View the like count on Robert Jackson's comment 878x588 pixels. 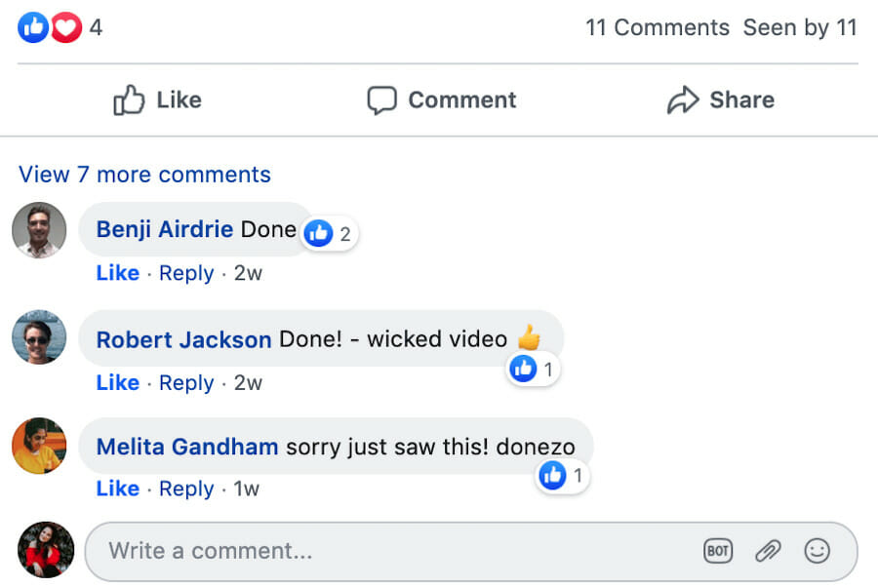[533, 370]
